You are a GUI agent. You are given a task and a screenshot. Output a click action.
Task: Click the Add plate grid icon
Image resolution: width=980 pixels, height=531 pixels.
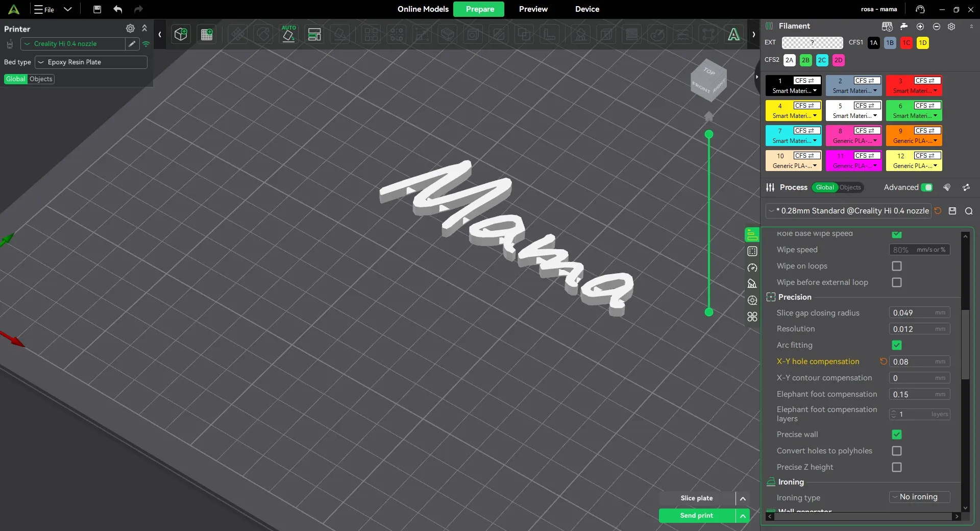[207, 34]
